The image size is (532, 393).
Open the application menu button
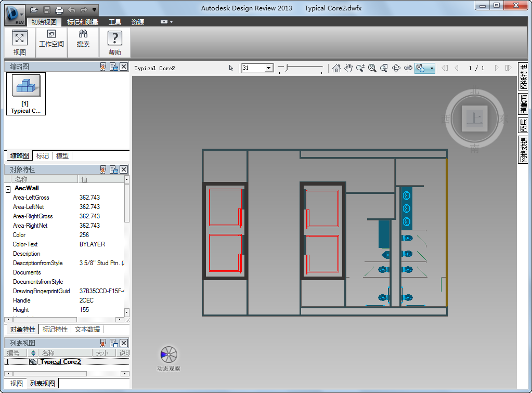pos(15,15)
